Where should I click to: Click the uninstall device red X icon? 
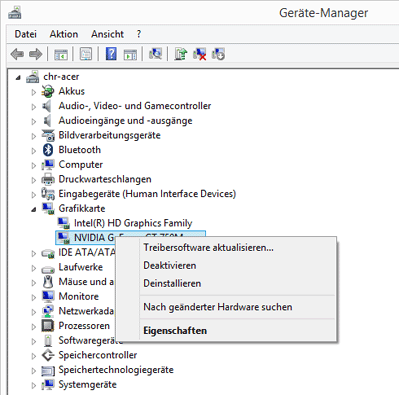pos(199,54)
